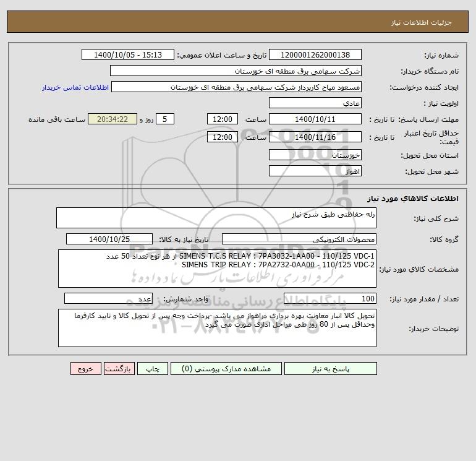
Task: Click the page header جزئیات اطلاعات نیاز
Action: point(422,22)
